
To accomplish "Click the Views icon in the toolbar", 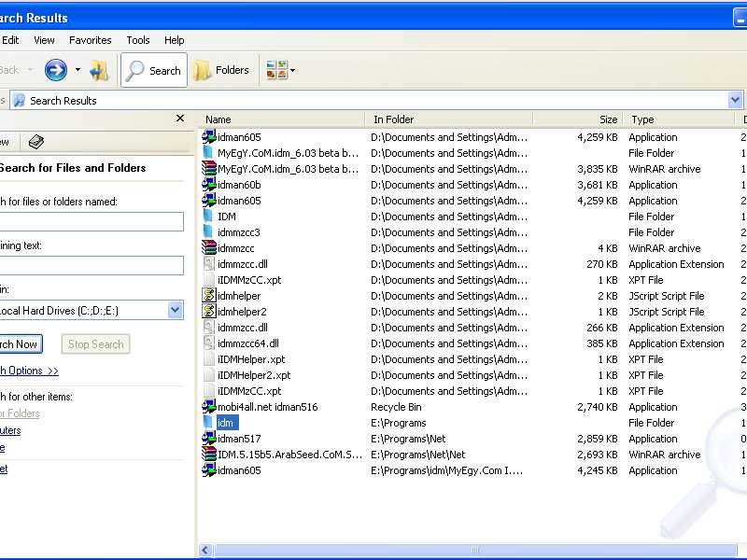I will (x=276, y=70).
